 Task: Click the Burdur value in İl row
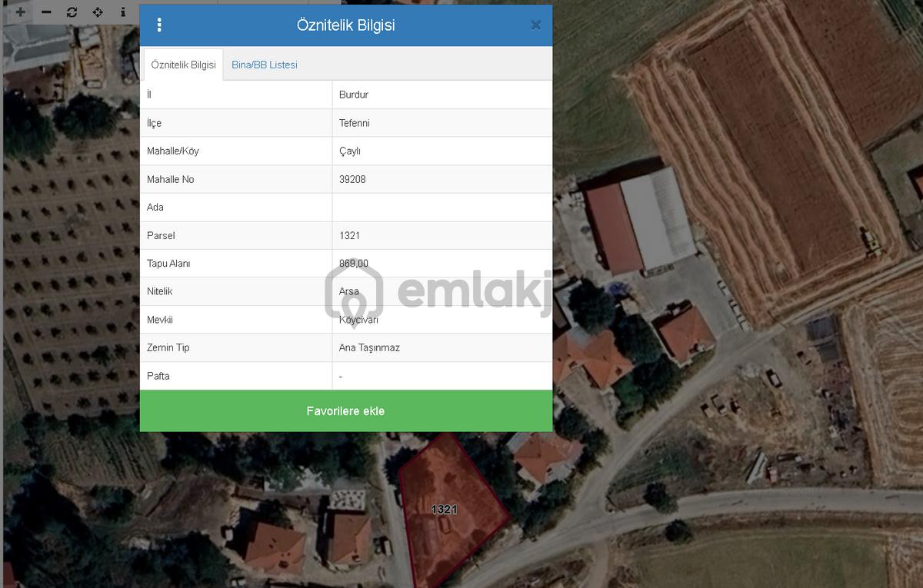(354, 95)
